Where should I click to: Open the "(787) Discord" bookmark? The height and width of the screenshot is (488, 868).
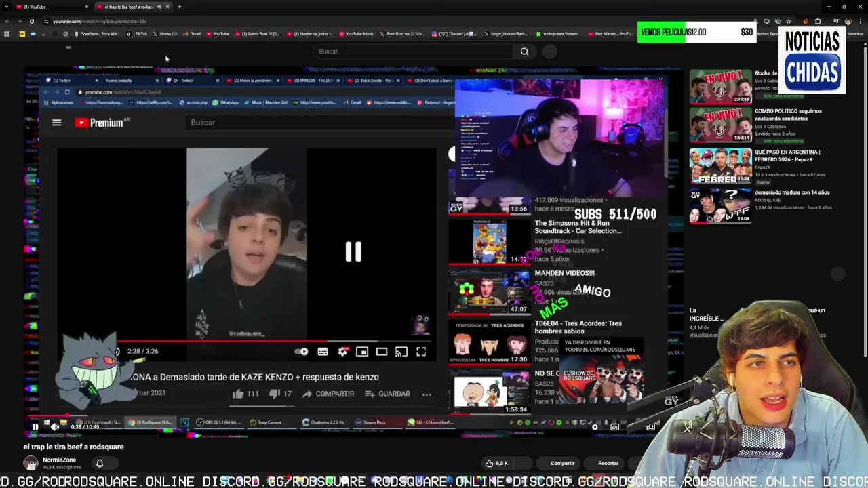[455, 33]
